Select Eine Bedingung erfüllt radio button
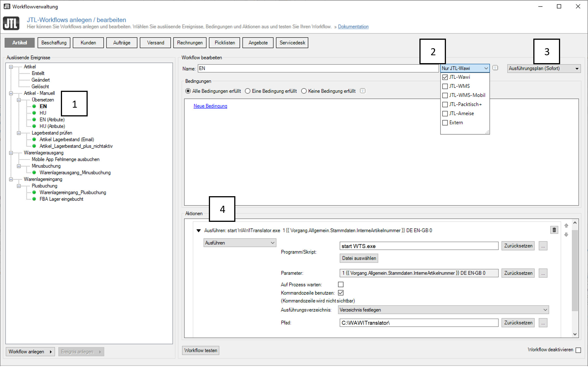Viewport: 588px width, 367px height. tap(248, 91)
